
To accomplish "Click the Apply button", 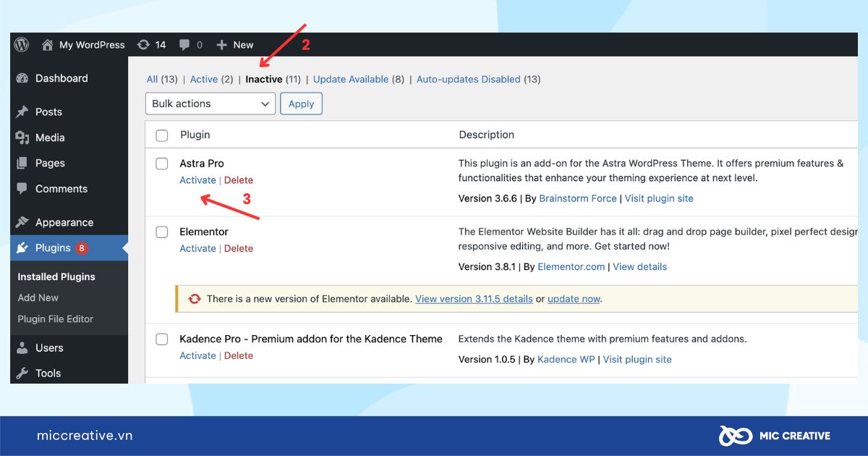I will 301,104.
